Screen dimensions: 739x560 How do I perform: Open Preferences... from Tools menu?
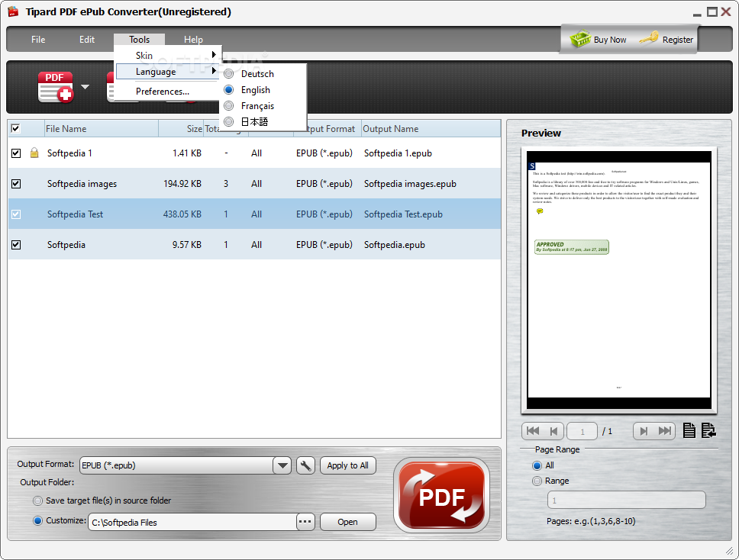(163, 92)
